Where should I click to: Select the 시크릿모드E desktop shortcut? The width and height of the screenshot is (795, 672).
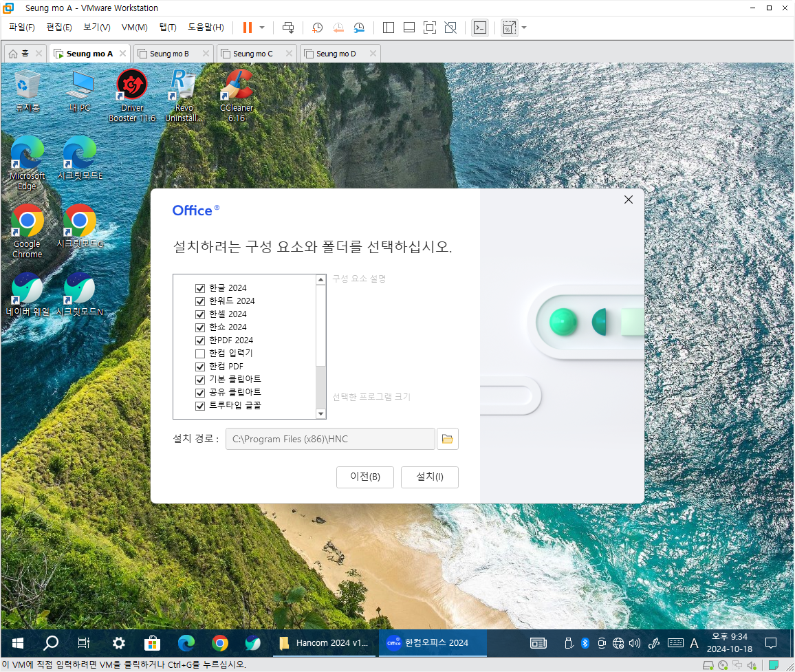click(80, 158)
